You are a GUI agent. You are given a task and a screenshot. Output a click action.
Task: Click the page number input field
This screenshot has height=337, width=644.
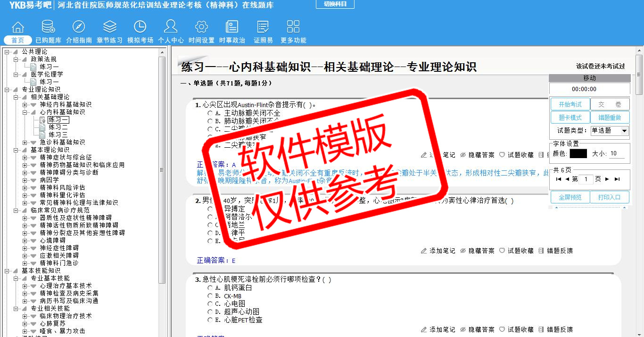(586, 179)
